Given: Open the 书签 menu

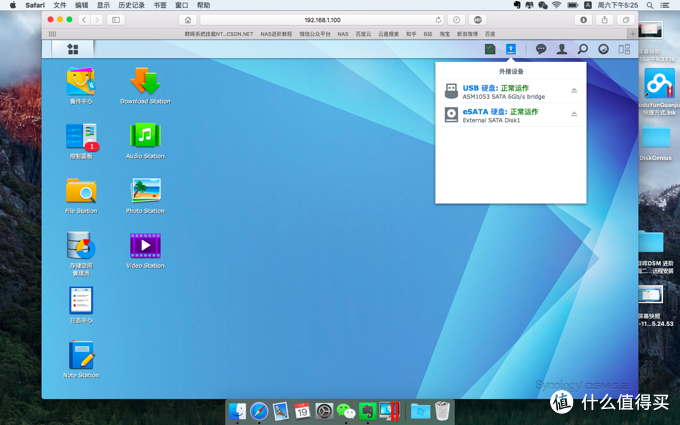Looking at the screenshot, I should [x=160, y=5].
